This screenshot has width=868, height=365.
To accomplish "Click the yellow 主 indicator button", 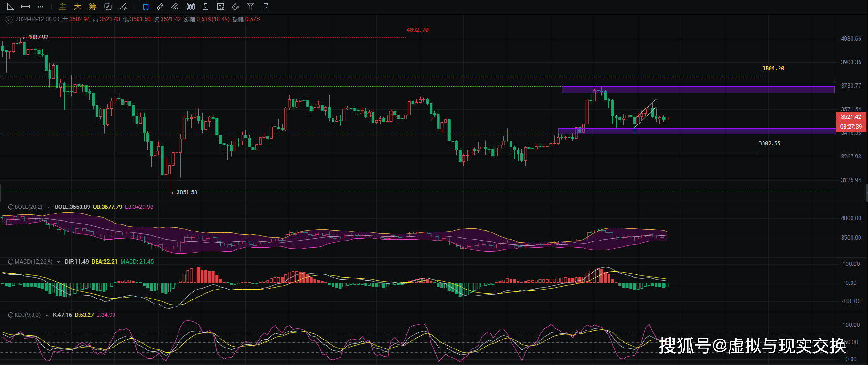I will (63, 7).
